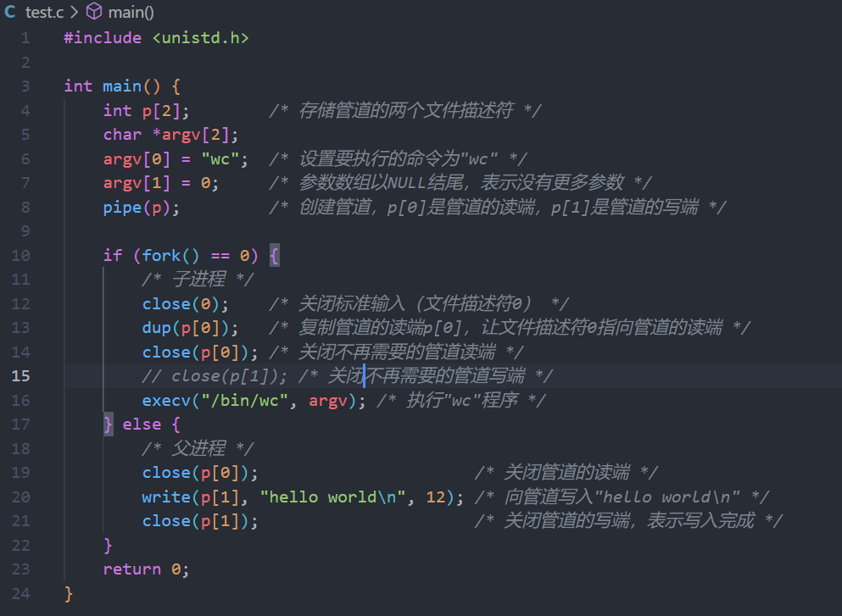
Task: Place cursor on the pipe(p) call
Action: (122, 208)
